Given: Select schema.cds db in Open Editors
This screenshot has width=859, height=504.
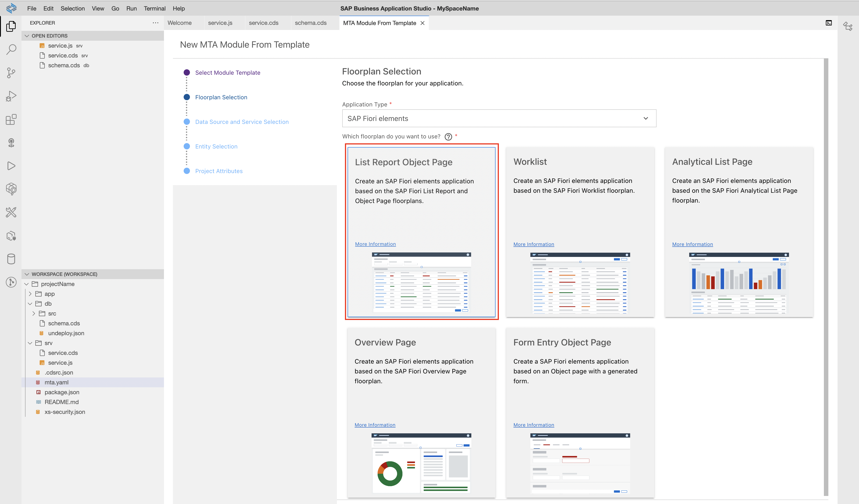Looking at the screenshot, I should click(93, 65).
